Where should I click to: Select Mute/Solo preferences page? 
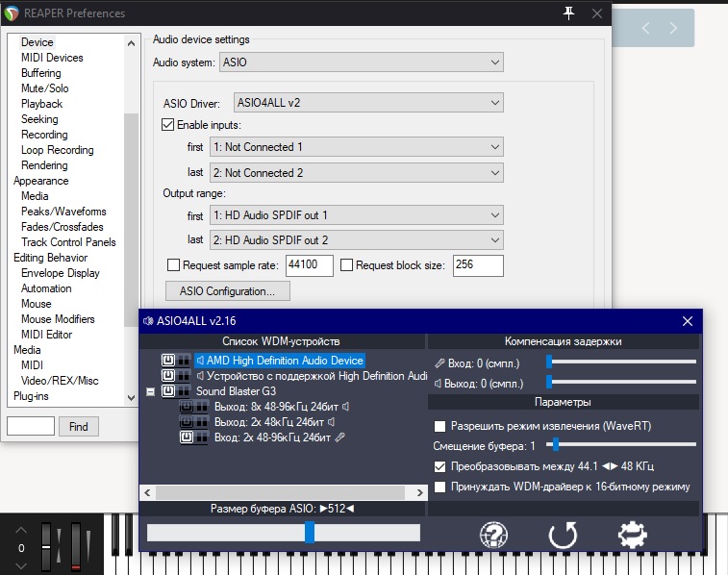[x=44, y=88]
